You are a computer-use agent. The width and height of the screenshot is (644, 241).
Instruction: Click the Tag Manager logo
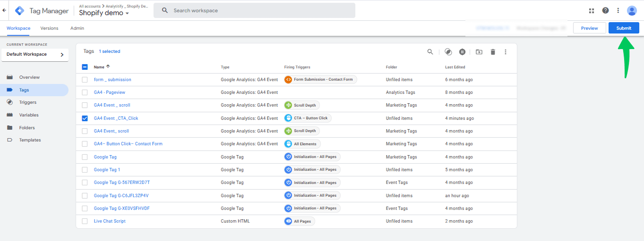pos(19,10)
